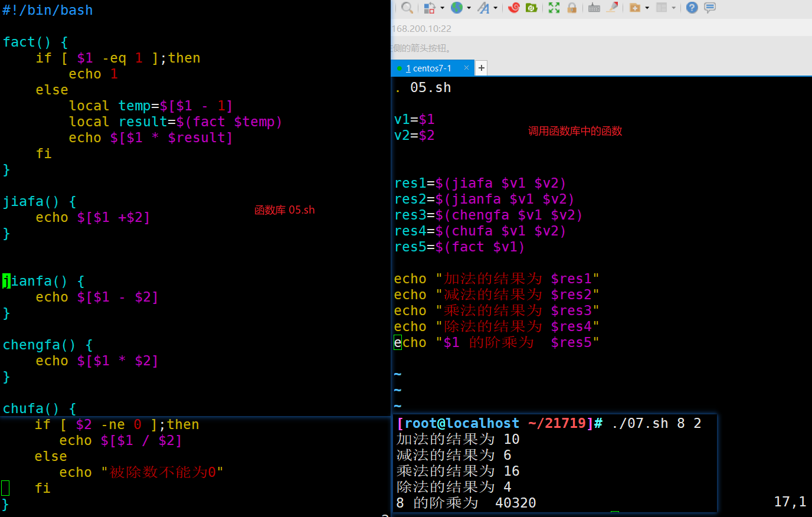Click 'res4=$(chufa $v1 $v2)' line
The image size is (812, 517).
pos(480,231)
